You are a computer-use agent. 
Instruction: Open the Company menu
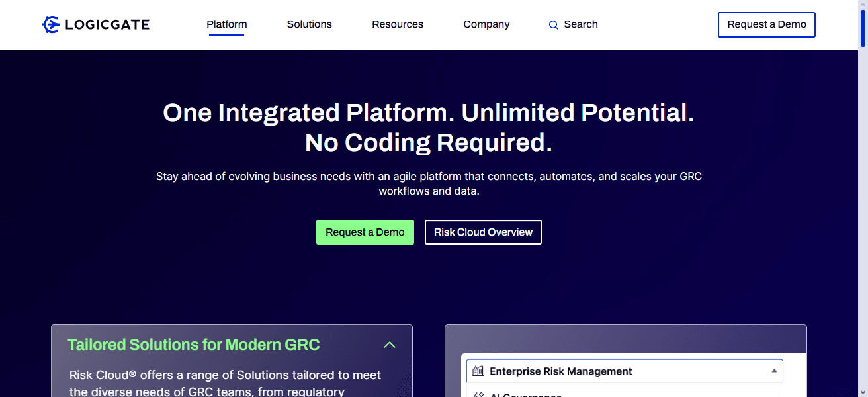pos(486,24)
